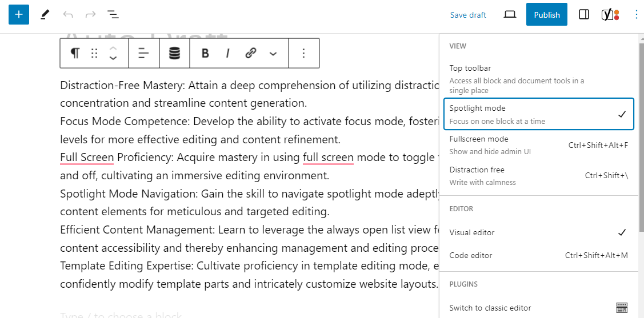Viewport: 644px width, 318px height.
Task: Toggle Spotlight mode off
Action: [x=538, y=114]
